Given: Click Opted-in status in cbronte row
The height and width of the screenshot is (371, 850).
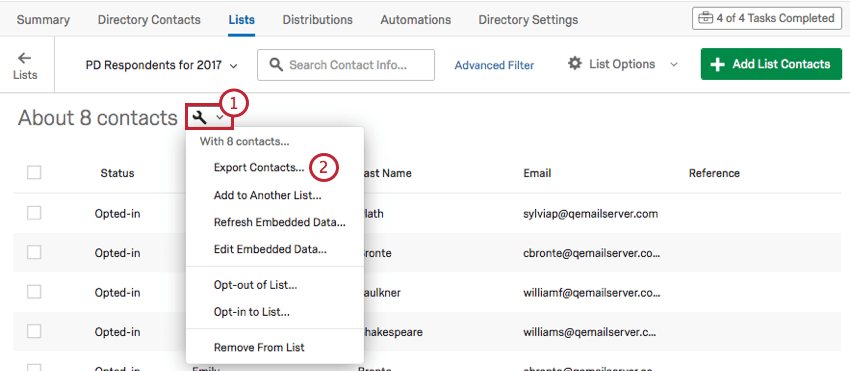Looking at the screenshot, I should [x=118, y=253].
